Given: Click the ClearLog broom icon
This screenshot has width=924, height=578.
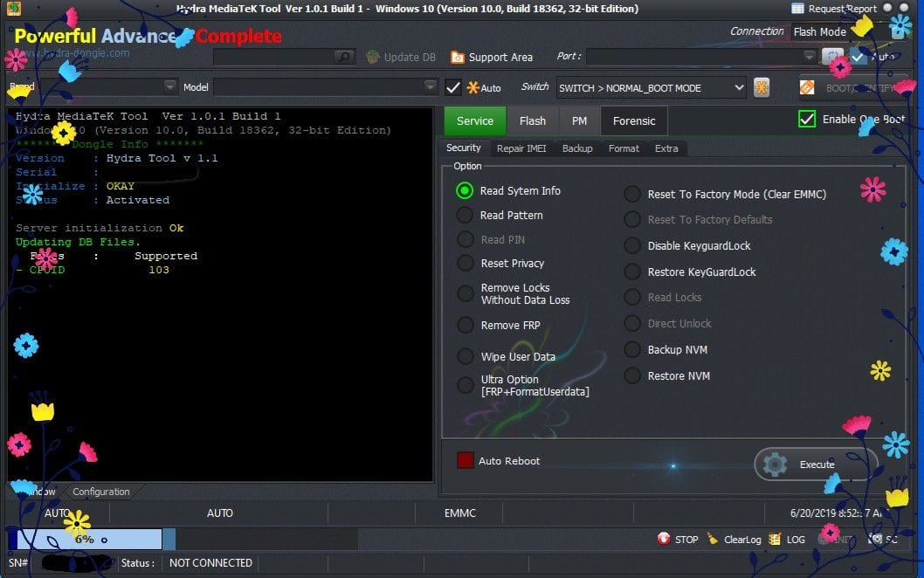Looking at the screenshot, I should [713, 539].
